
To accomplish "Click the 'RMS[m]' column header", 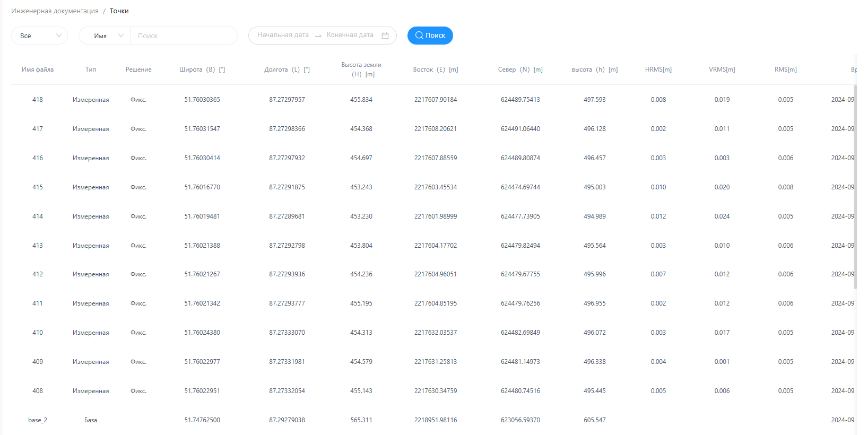I will coord(786,69).
